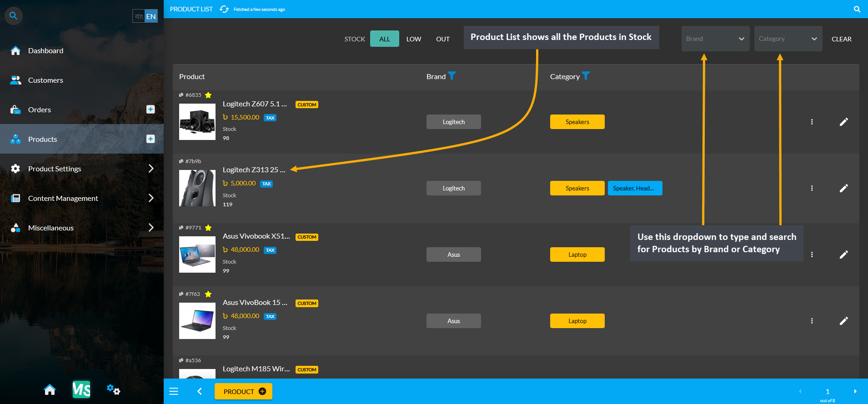This screenshot has height=404, width=868.
Task: Click the top-right search icon
Action: 857,9
